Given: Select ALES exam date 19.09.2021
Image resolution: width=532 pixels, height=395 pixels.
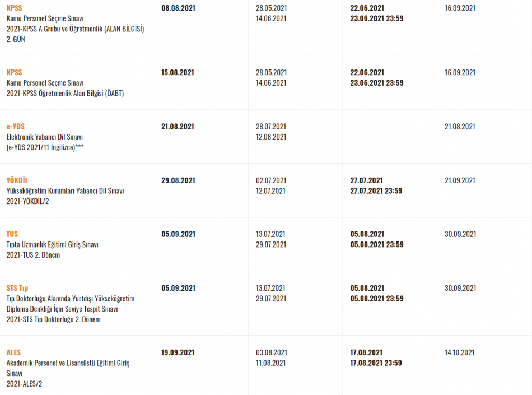Looking at the screenshot, I should 178,352.
